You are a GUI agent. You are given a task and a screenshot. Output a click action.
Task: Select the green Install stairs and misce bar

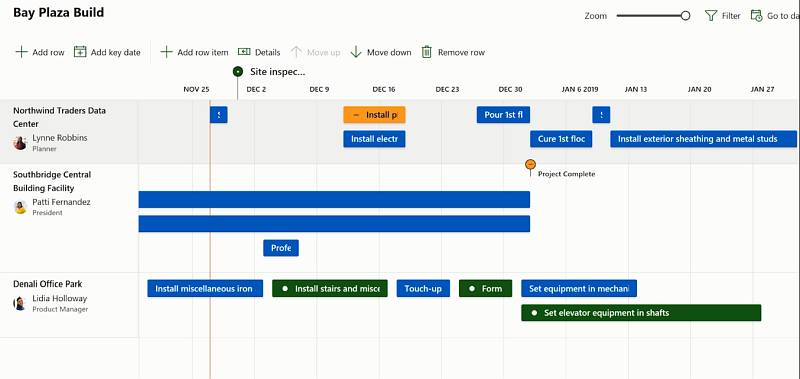click(330, 288)
